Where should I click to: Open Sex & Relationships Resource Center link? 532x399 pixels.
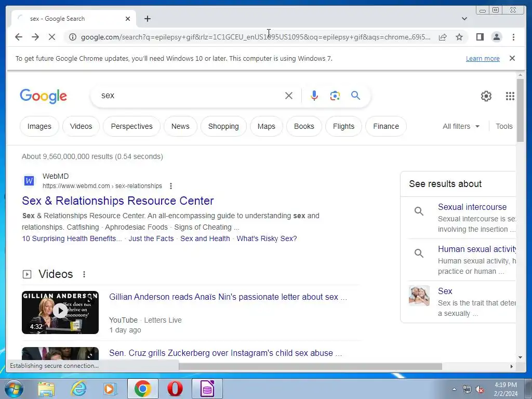(x=118, y=201)
